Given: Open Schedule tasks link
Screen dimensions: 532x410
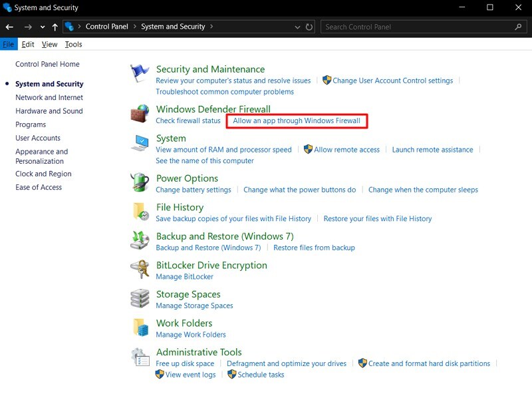Looking at the screenshot, I should 261,375.
